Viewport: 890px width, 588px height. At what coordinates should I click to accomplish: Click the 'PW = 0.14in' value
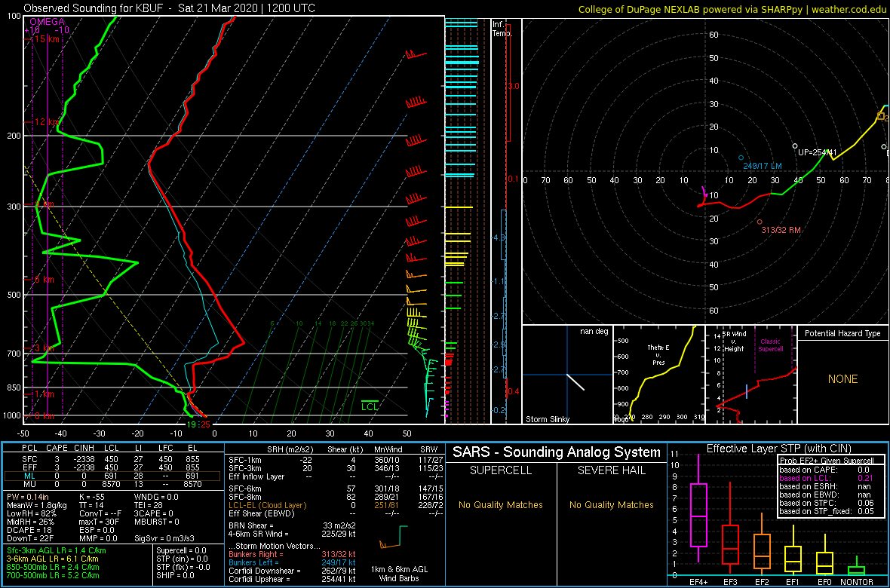point(28,496)
